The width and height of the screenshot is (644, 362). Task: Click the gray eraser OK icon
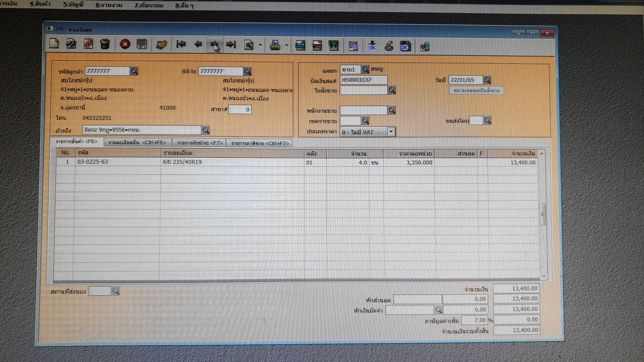point(389,46)
